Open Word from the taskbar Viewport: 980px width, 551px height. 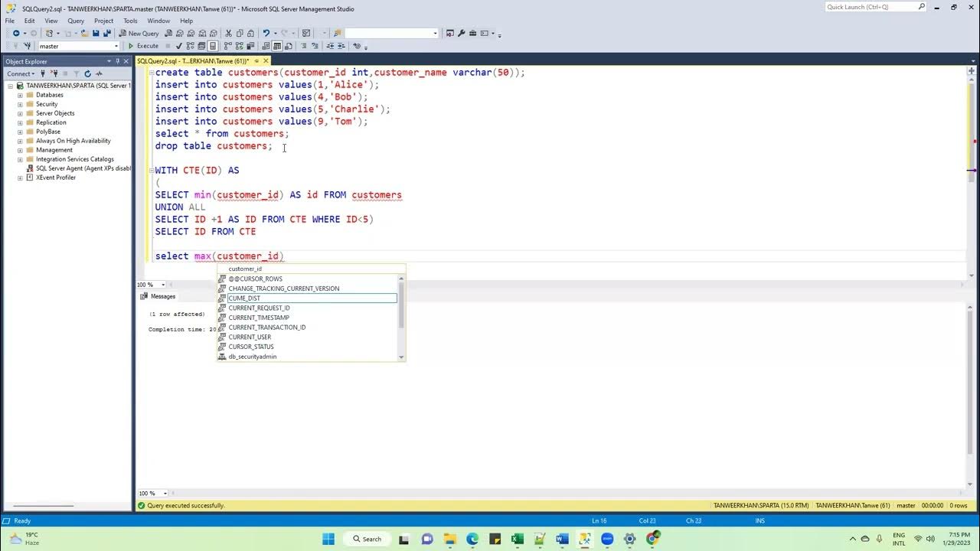562,539
